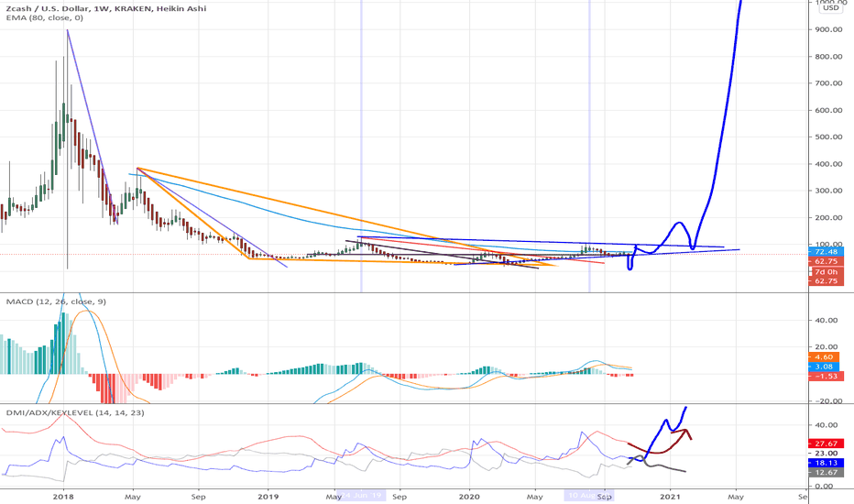The image size is (854, 504).
Task: Select the blue 72.48 EMA value tag
Action: [827, 252]
